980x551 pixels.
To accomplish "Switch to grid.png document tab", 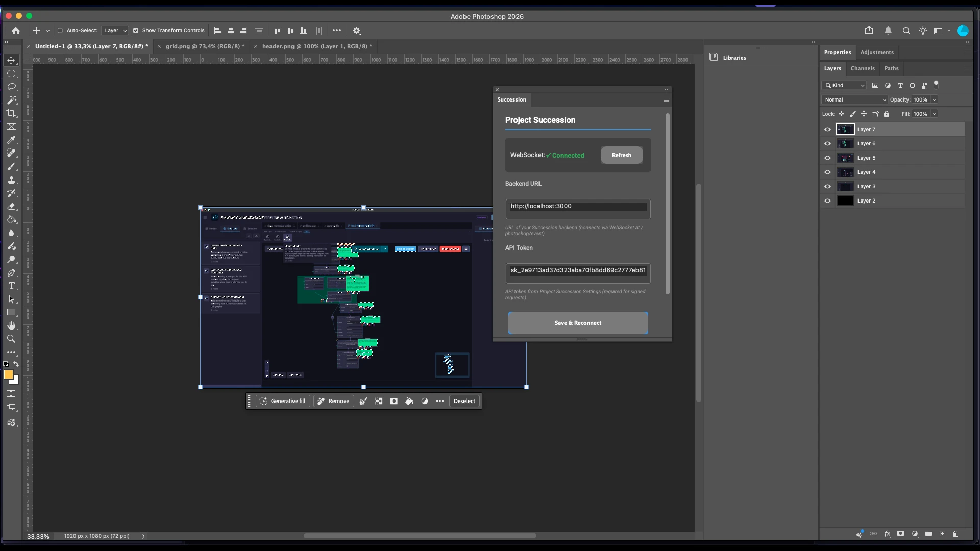I will pos(205,46).
